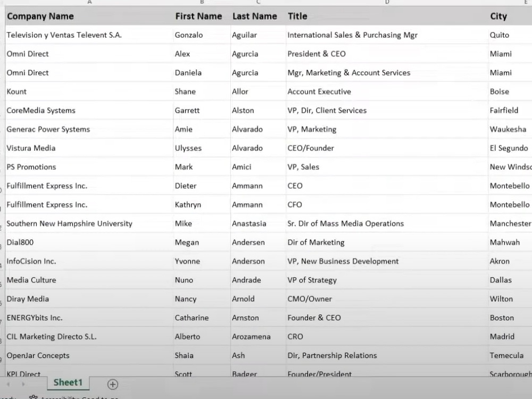This screenshot has height=399, width=532.
Task: Click the Title header cell
Action: pos(387,16)
